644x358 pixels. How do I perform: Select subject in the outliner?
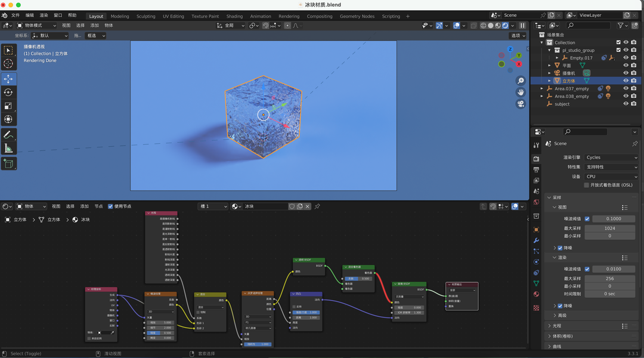pyautogui.click(x=562, y=104)
